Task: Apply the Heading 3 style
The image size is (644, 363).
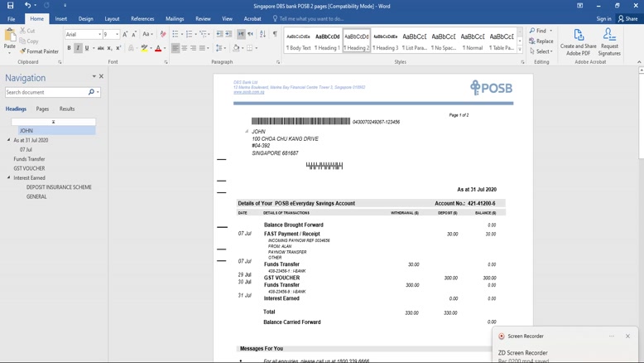Action: click(x=385, y=41)
